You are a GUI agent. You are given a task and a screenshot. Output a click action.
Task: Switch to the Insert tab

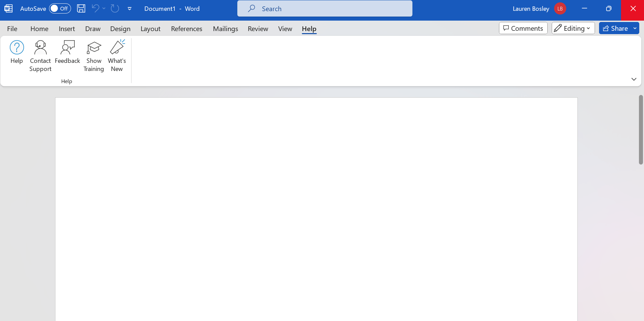(x=67, y=29)
